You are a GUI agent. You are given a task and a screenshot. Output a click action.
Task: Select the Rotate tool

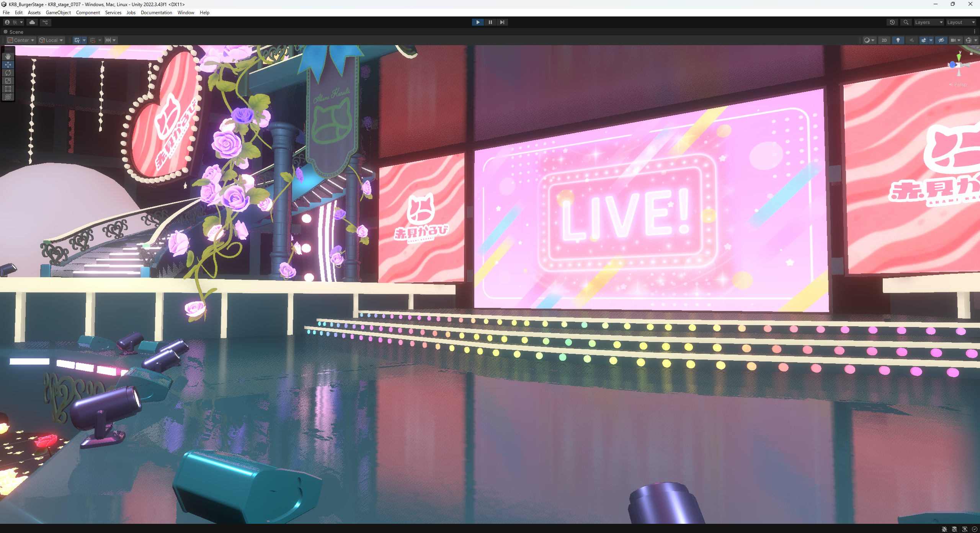(x=8, y=72)
